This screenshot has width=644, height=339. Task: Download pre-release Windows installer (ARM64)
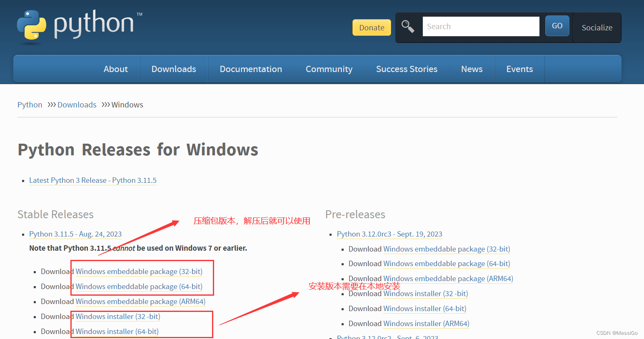(x=426, y=324)
